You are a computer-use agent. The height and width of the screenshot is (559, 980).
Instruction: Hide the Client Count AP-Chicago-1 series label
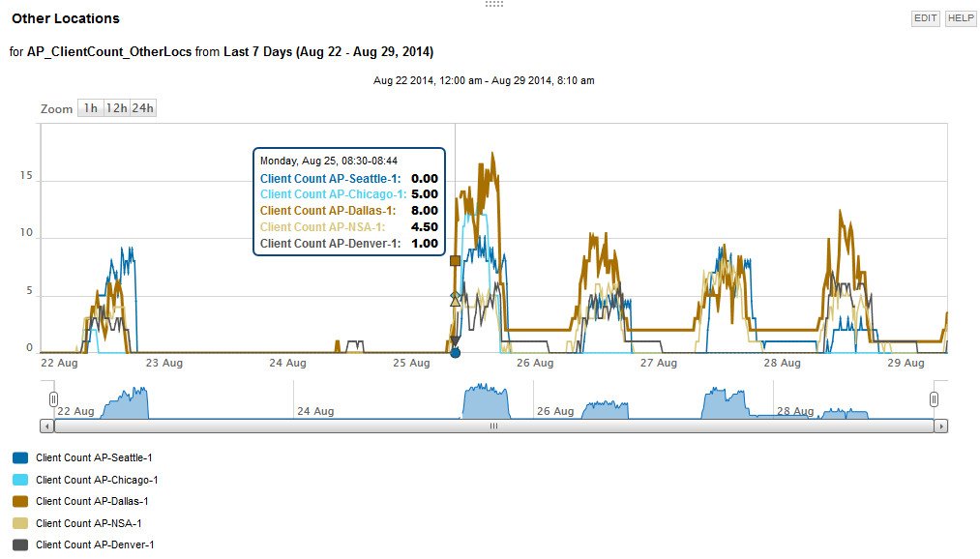pyautogui.click(x=97, y=480)
